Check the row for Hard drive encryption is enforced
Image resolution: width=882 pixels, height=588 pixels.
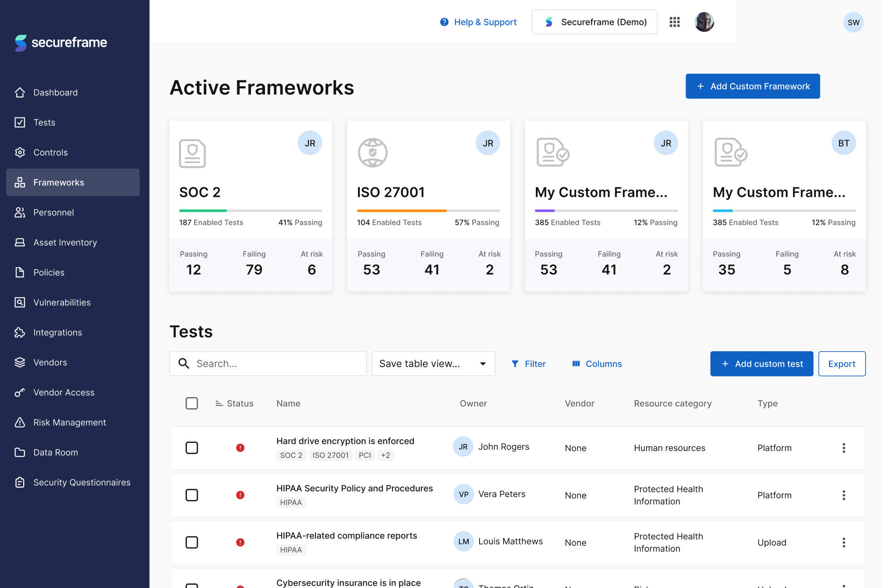pos(192,448)
